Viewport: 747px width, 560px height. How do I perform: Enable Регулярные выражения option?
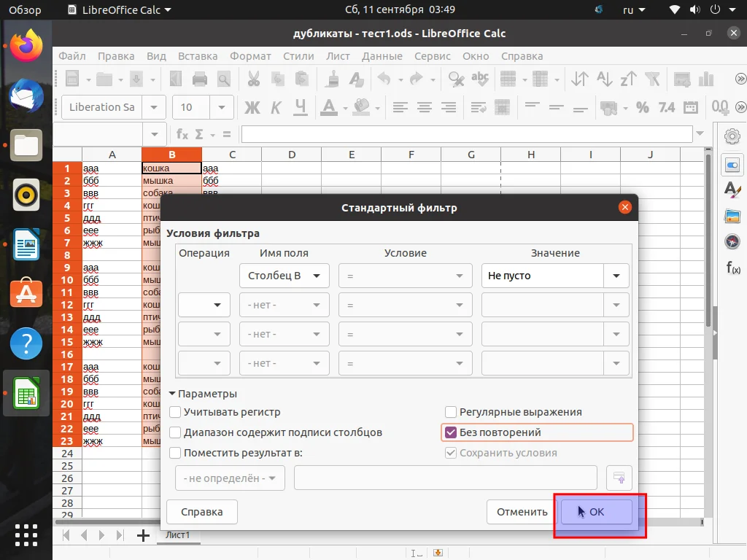click(x=451, y=411)
